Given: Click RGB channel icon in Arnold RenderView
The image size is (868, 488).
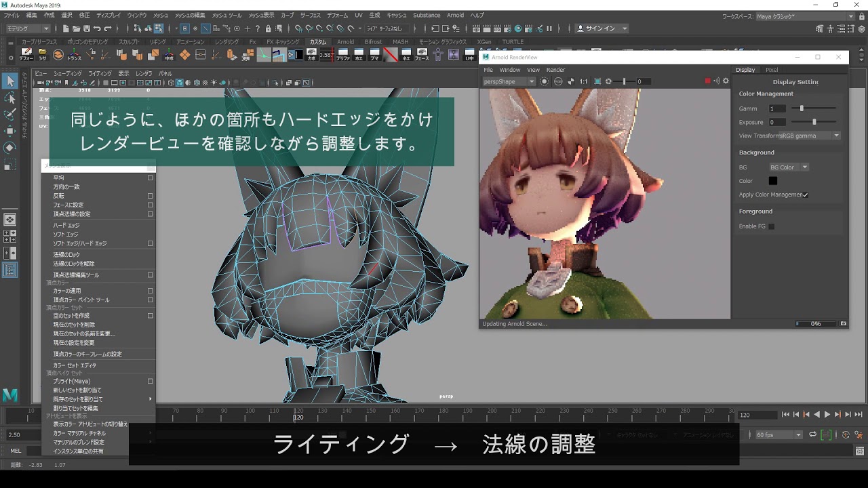Looking at the screenshot, I should [558, 81].
